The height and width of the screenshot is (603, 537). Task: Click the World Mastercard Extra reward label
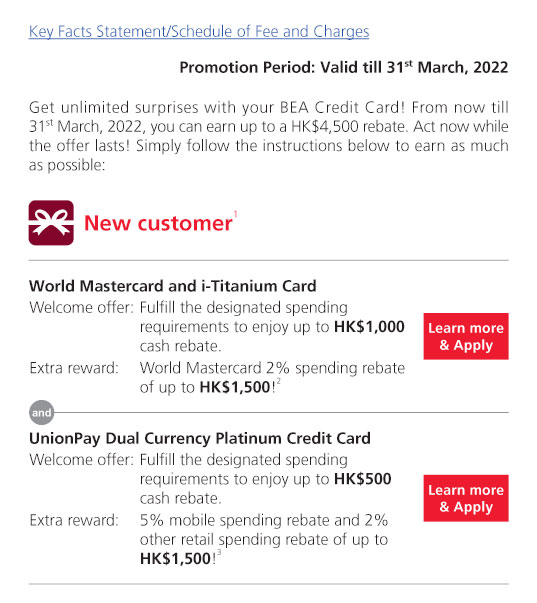coord(74,368)
